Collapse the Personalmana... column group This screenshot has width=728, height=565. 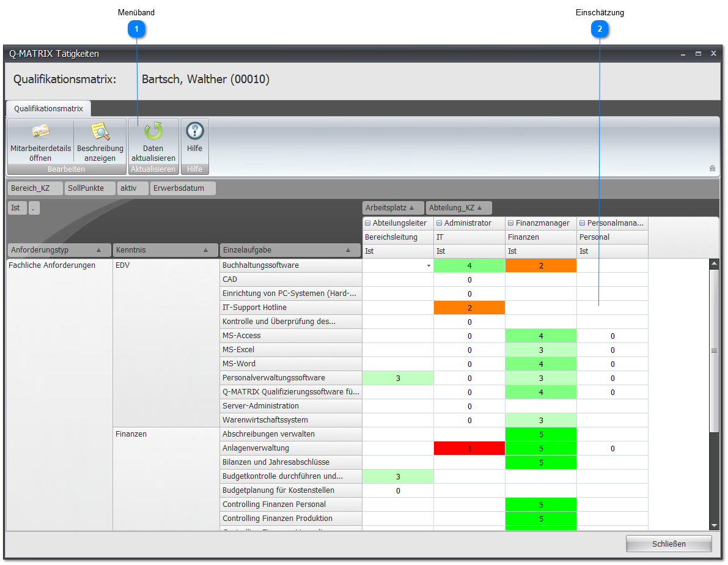click(x=582, y=223)
